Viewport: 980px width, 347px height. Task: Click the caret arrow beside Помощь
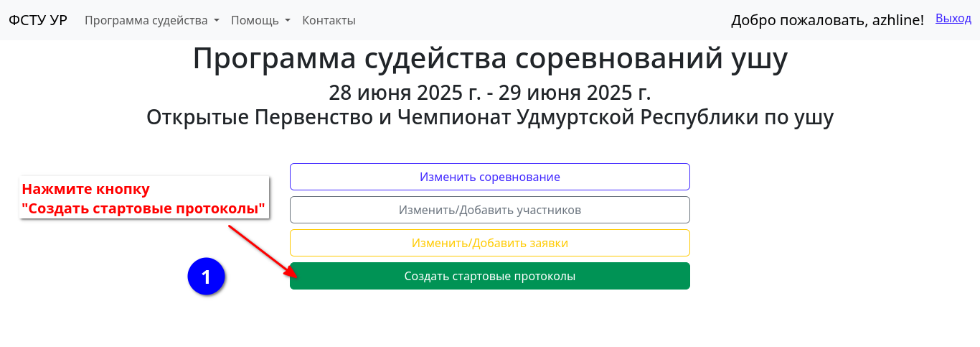[x=288, y=21]
